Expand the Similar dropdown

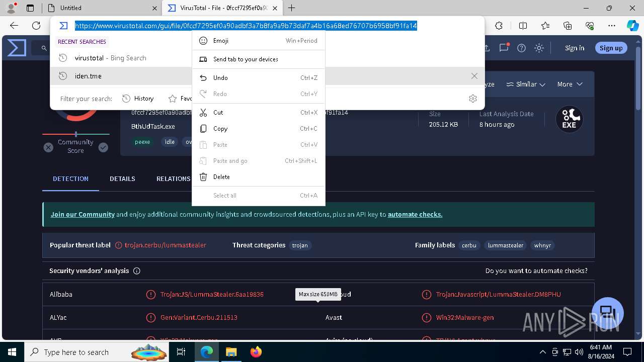(x=526, y=84)
